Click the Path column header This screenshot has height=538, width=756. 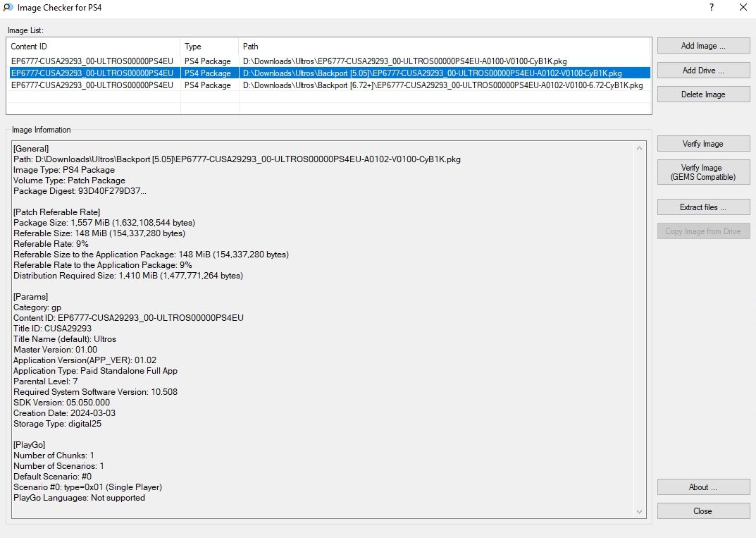pyautogui.click(x=444, y=47)
